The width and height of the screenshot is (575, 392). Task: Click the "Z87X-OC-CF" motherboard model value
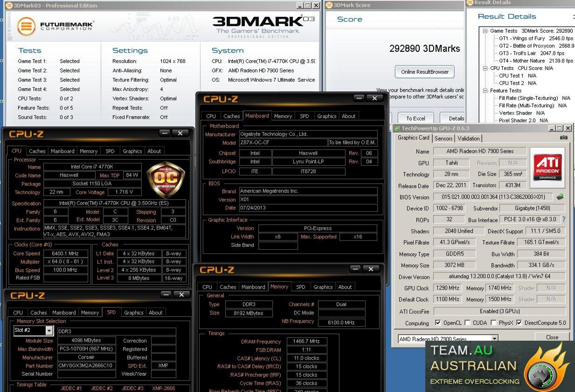click(x=283, y=143)
